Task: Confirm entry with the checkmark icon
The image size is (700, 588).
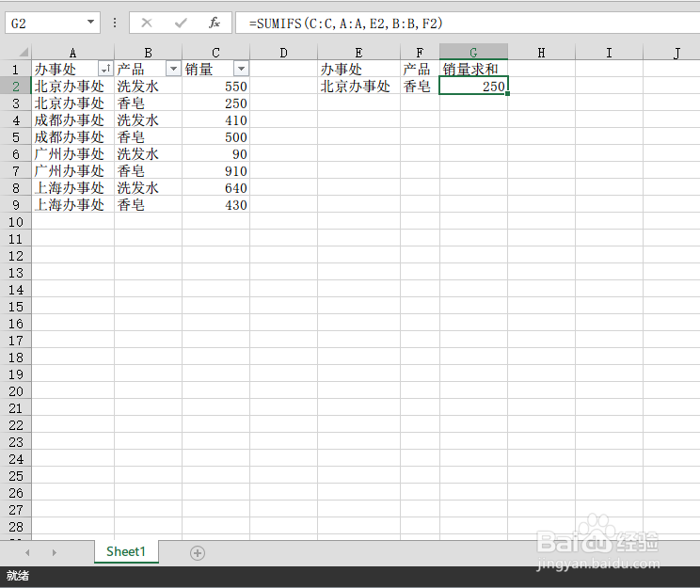Action: (x=181, y=23)
